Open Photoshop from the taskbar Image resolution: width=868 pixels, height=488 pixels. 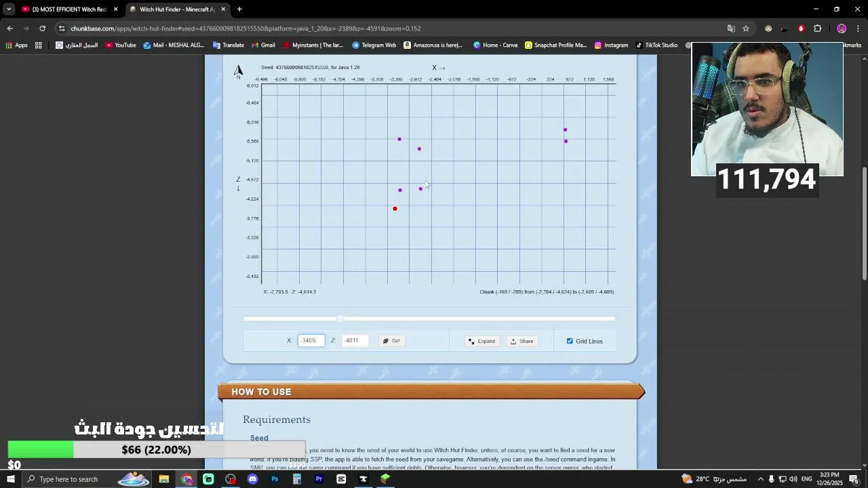click(275, 479)
